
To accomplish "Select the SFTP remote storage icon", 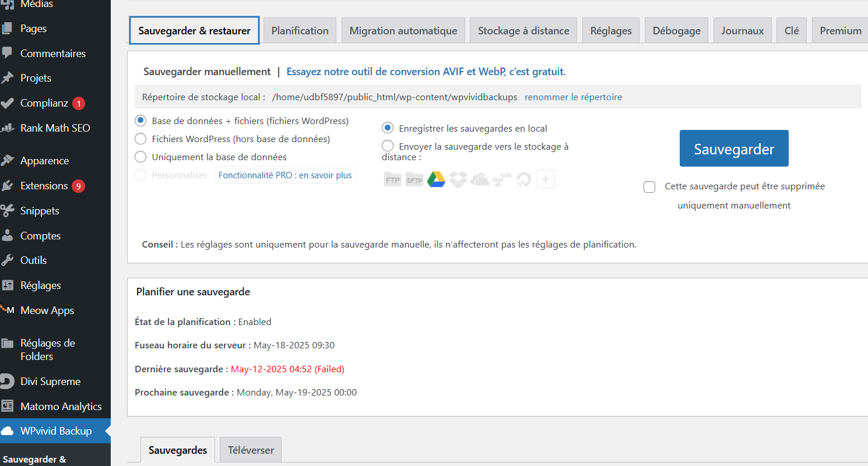I will [414, 179].
